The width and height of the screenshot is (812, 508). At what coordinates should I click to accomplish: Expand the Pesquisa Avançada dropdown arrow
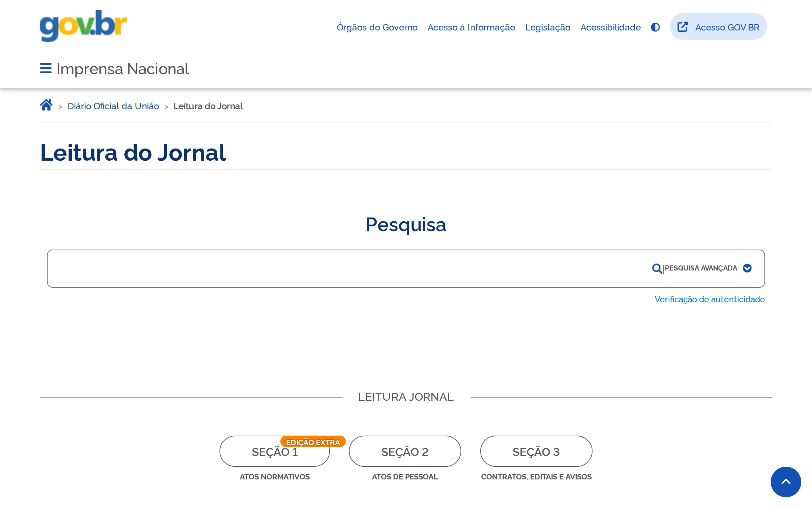point(747,268)
